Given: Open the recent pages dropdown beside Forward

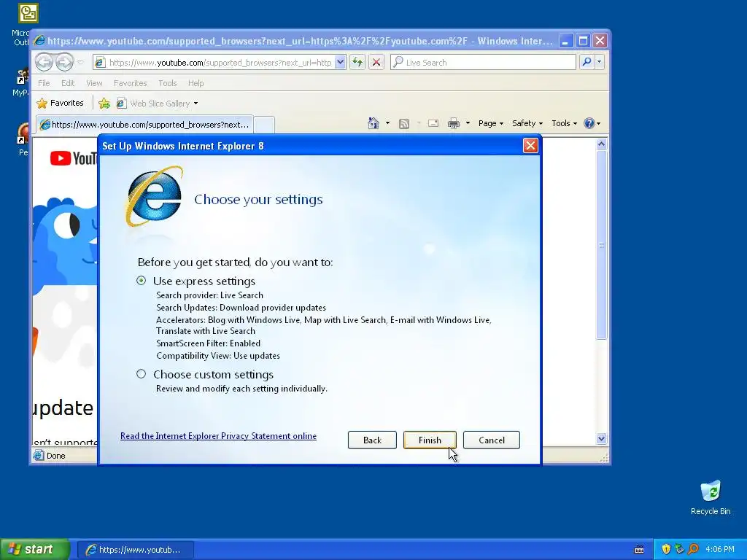Looking at the screenshot, I should pos(80,63).
